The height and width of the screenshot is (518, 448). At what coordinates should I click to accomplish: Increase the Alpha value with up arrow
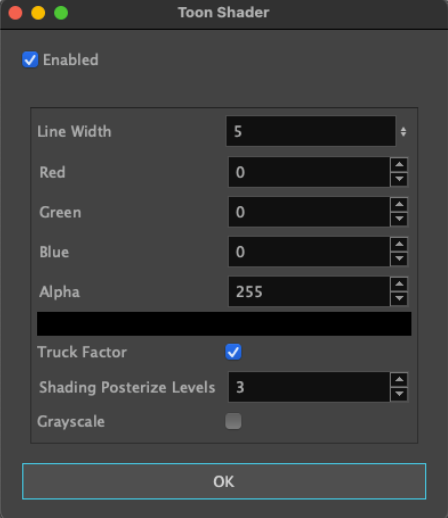pos(399,284)
